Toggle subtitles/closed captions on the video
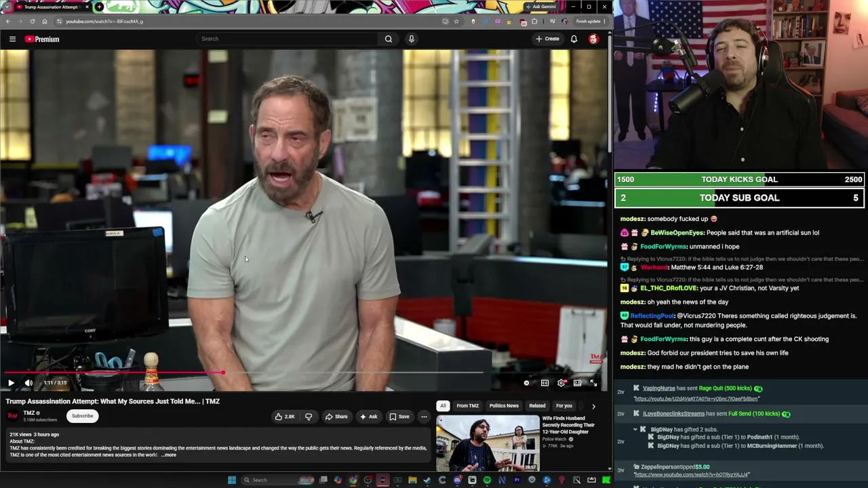The width and height of the screenshot is (868, 488). click(x=545, y=383)
